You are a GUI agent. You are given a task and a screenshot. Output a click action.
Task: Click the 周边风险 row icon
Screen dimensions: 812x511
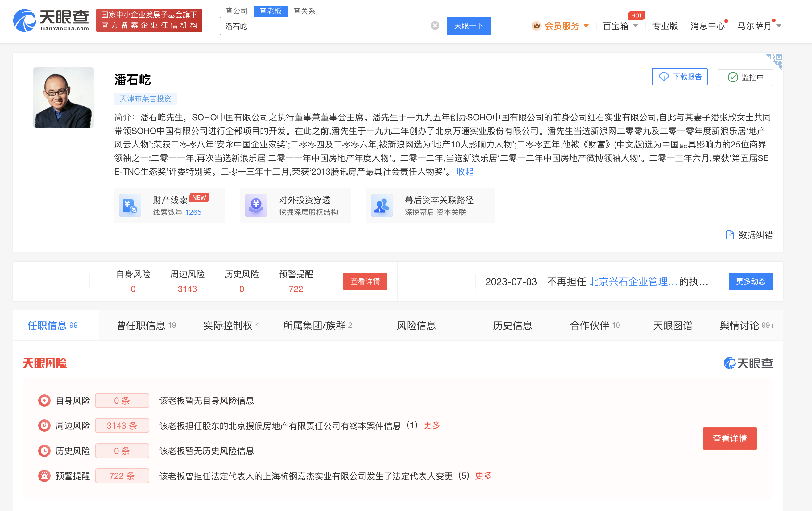click(44, 425)
